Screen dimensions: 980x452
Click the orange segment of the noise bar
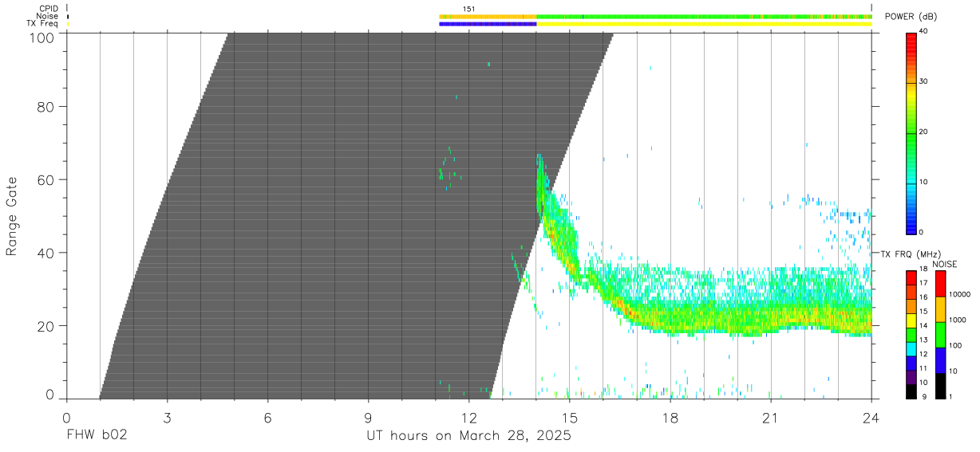click(488, 16)
